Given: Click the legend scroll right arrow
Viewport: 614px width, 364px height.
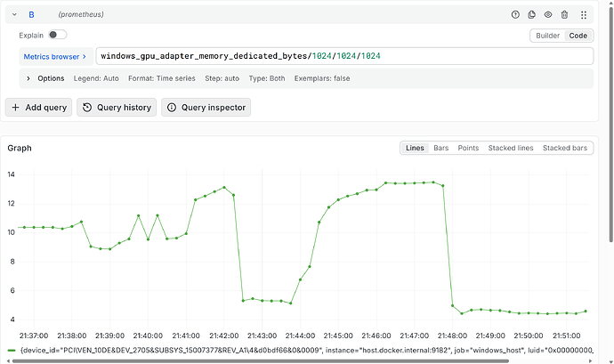Looking at the screenshot, I should click(x=591, y=361).
